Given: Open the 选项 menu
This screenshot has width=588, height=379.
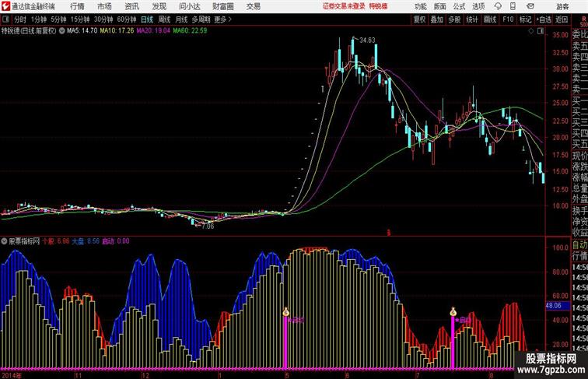Looking at the screenshot, I should click(478, 6).
